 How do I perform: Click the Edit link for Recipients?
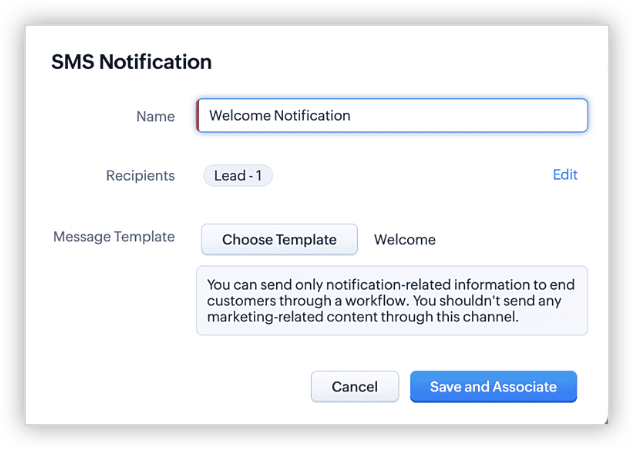(565, 175)
